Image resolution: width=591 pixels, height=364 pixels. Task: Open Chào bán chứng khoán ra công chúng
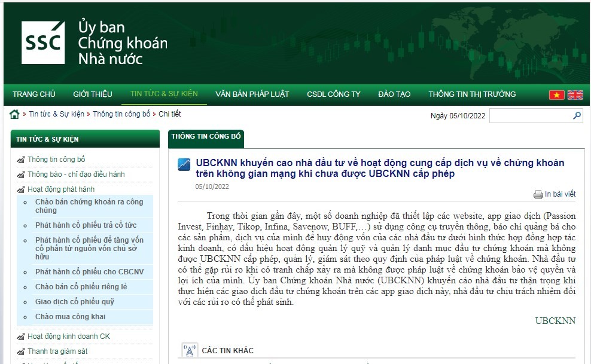pyautogui.click(x=89, y=206)
